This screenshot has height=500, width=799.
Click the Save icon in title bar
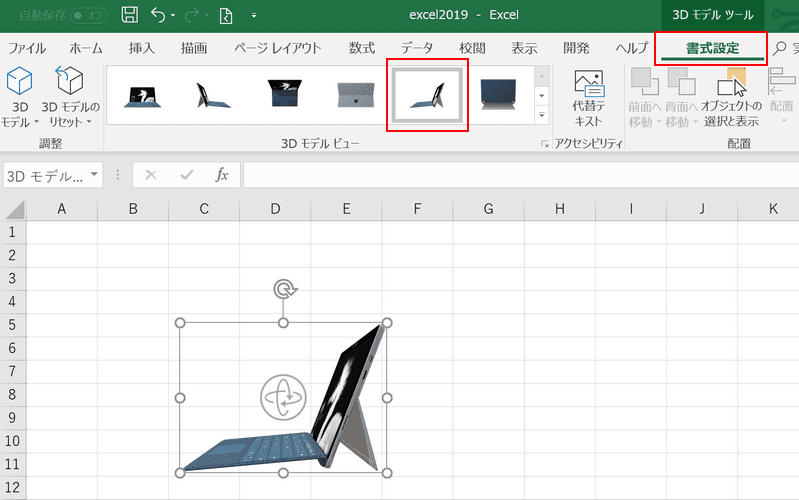(x=129, y=15)
